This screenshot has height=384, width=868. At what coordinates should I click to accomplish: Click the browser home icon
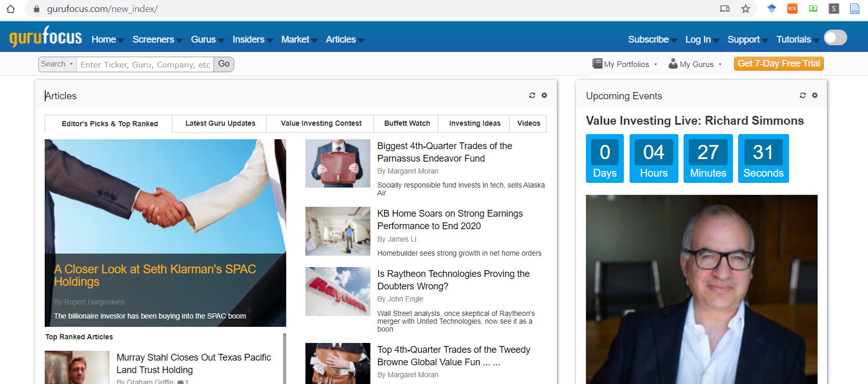tap(10, 8)
